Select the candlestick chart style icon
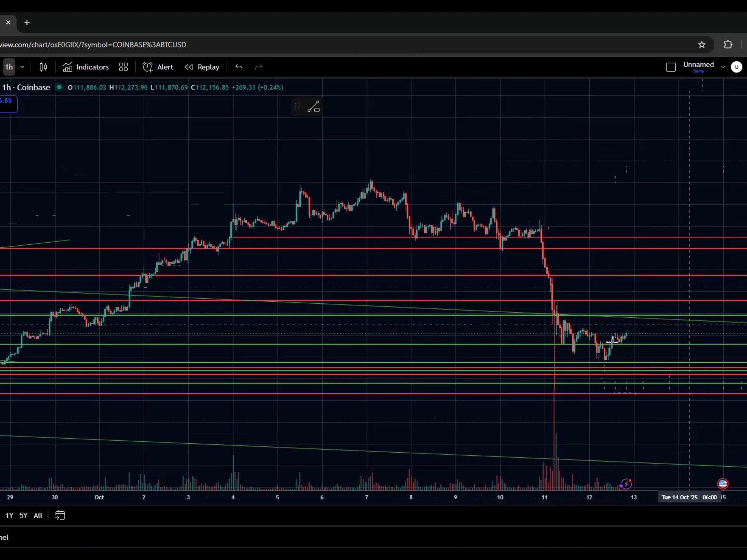Image resolution: width=747 pixels, height=560 pixels. 43,67
